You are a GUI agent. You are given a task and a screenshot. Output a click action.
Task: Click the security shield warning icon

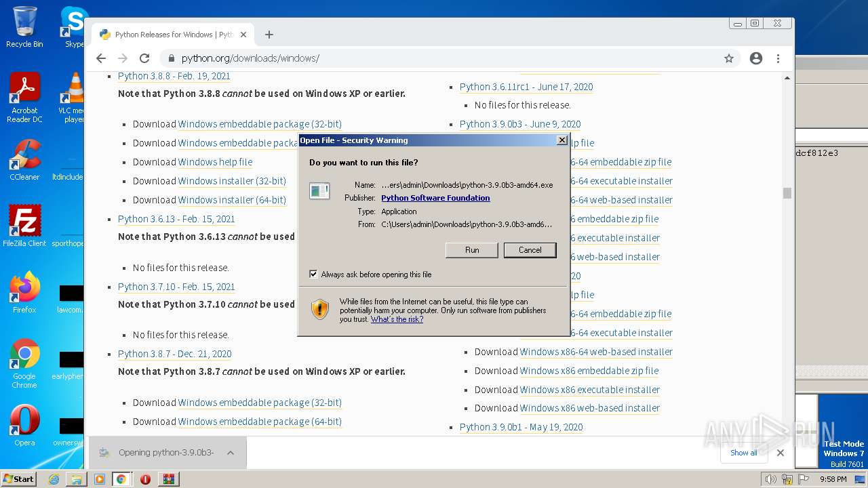click(320, 310)
